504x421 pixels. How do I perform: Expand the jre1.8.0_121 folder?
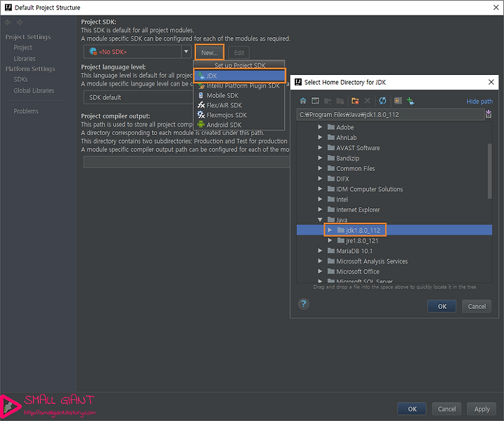[330, 240]
